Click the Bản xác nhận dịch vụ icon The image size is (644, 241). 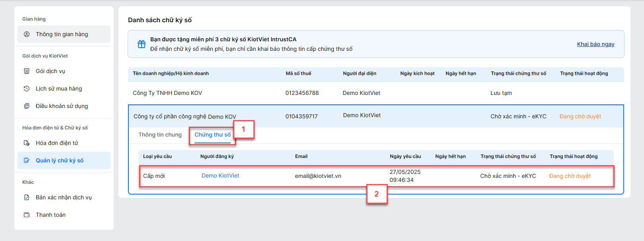tap(27, 197)
